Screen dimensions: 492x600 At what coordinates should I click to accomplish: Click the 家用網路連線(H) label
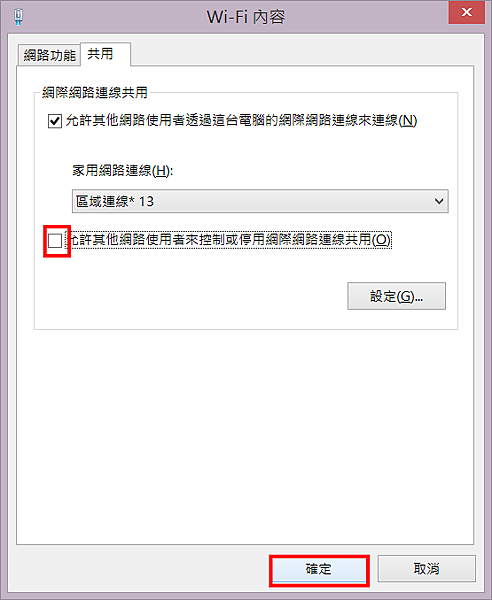click(123, 171)
